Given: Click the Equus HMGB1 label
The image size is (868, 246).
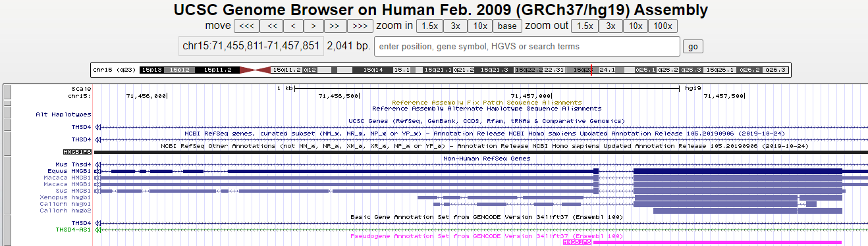Looking at the screenshot, I should click(69, 171).
